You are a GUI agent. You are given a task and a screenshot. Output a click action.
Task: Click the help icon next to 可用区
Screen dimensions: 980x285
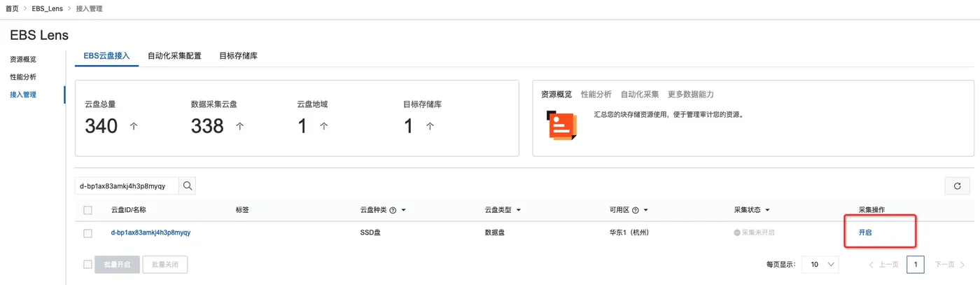click(x=636, y=210)
